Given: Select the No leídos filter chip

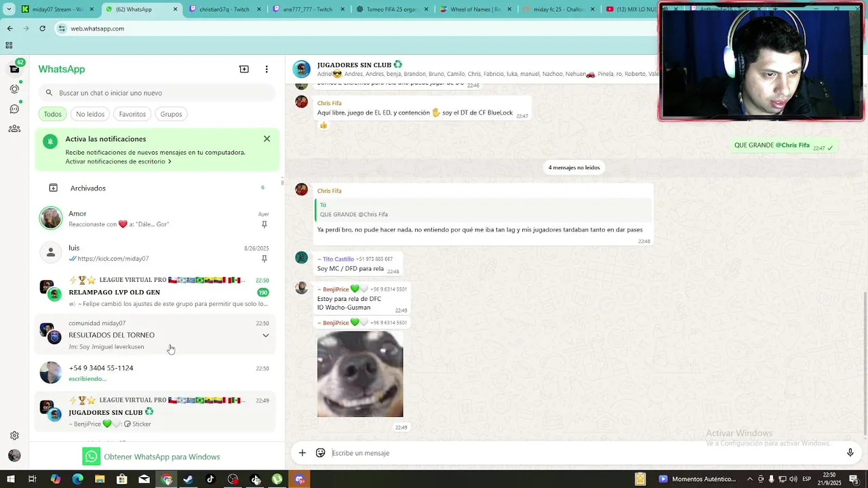Looking at the screenshot, I should (x=90, y=114).
